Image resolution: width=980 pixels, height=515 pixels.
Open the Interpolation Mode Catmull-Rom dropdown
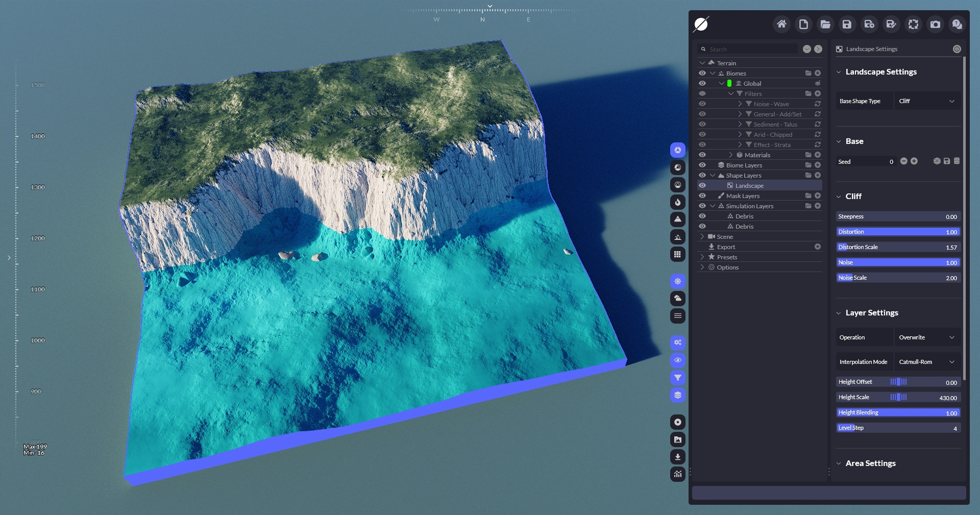coord(926,362)
